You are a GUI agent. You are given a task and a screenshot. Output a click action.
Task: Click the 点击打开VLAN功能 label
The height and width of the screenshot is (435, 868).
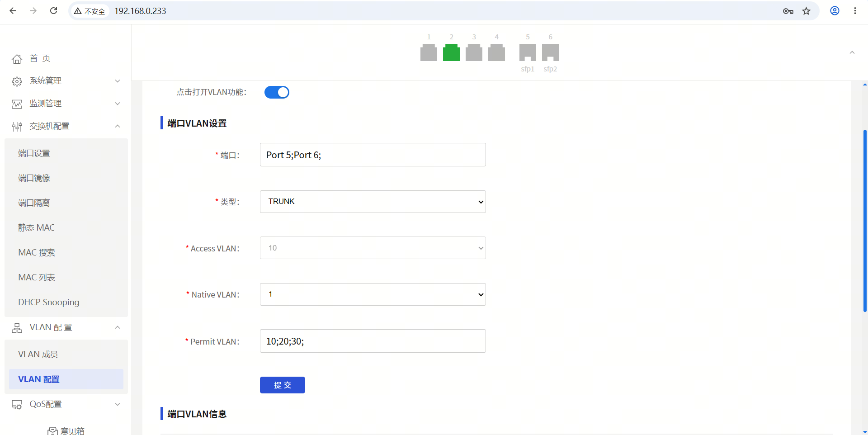pos(212,92)
